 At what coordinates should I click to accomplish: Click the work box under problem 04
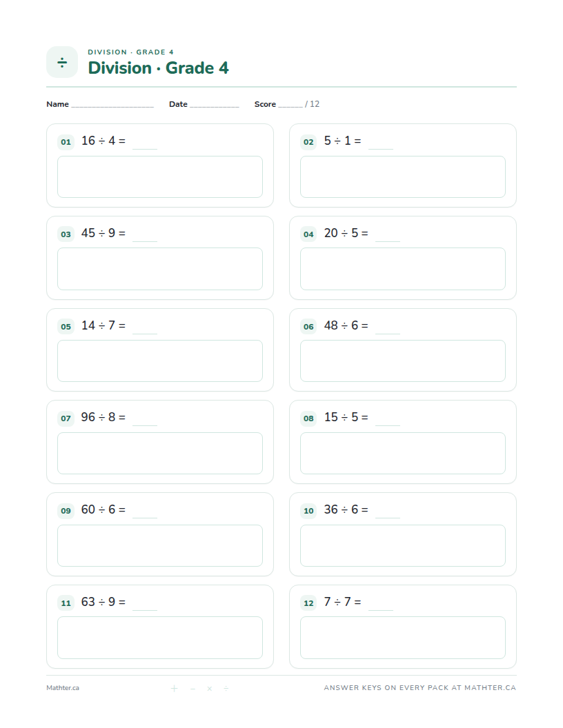coord(403,269)
